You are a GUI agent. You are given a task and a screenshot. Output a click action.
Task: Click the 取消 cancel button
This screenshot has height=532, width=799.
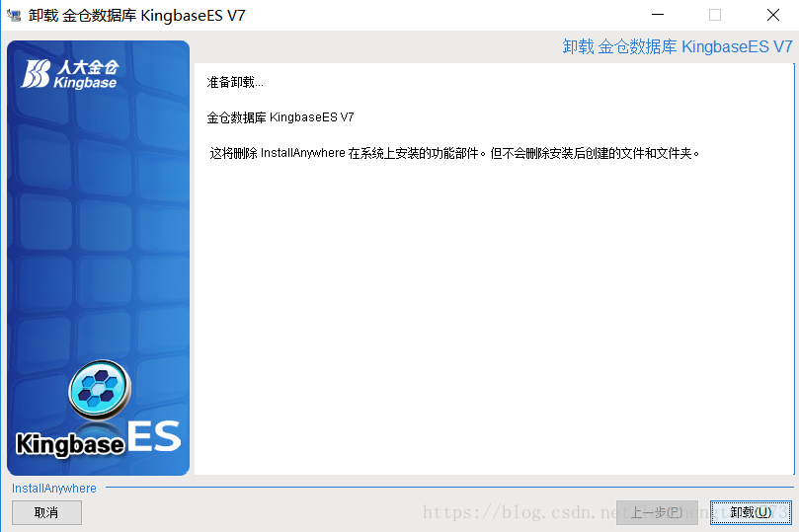coord(46,512)
